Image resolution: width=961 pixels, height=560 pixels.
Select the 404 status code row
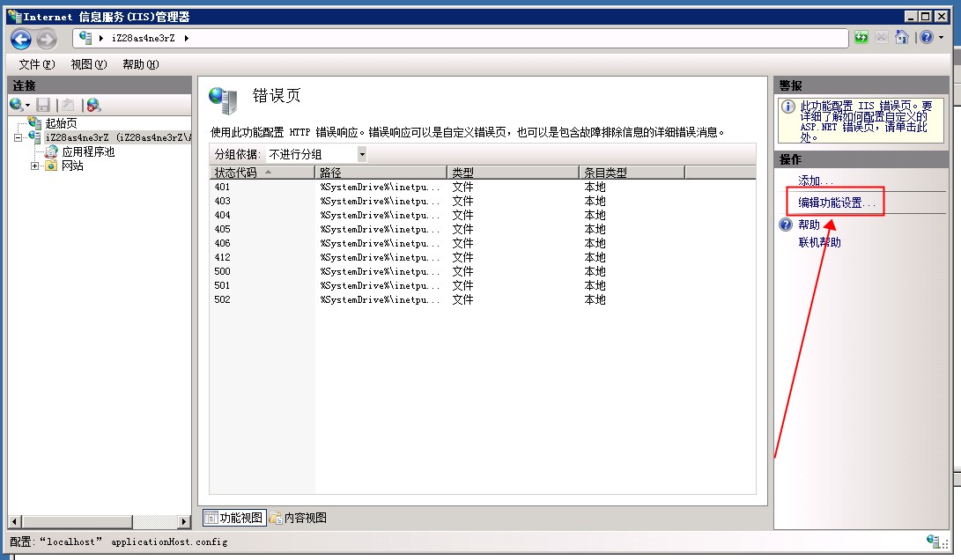click(223, 215)
